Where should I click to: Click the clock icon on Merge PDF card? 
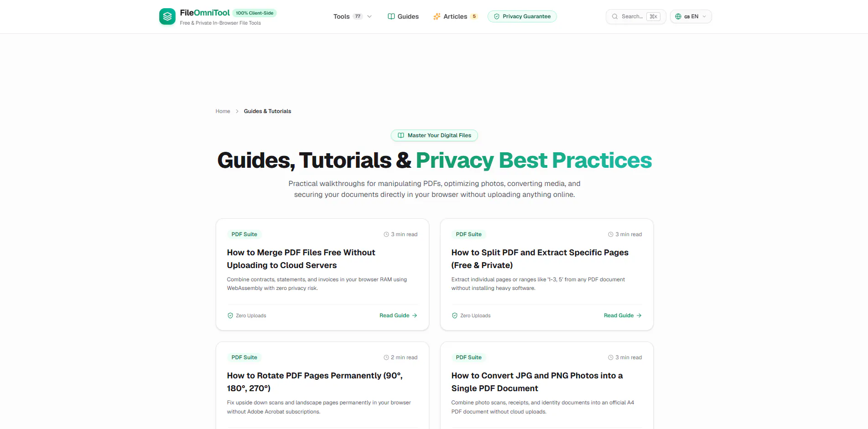pyautogui.click(x=386, y=234)
